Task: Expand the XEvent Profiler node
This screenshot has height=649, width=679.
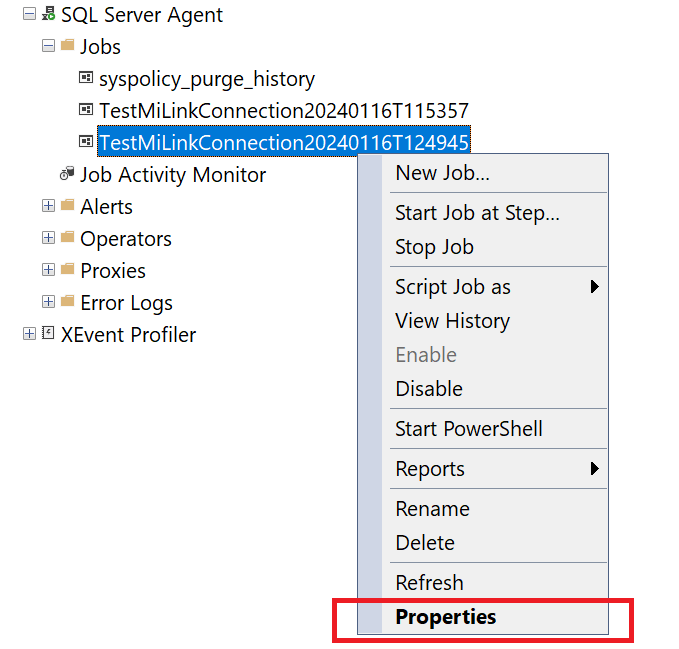Action: point(29,334)
